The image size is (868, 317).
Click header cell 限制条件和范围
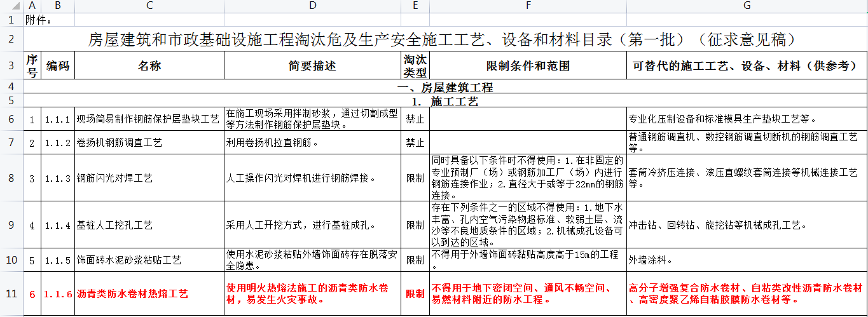528,66
